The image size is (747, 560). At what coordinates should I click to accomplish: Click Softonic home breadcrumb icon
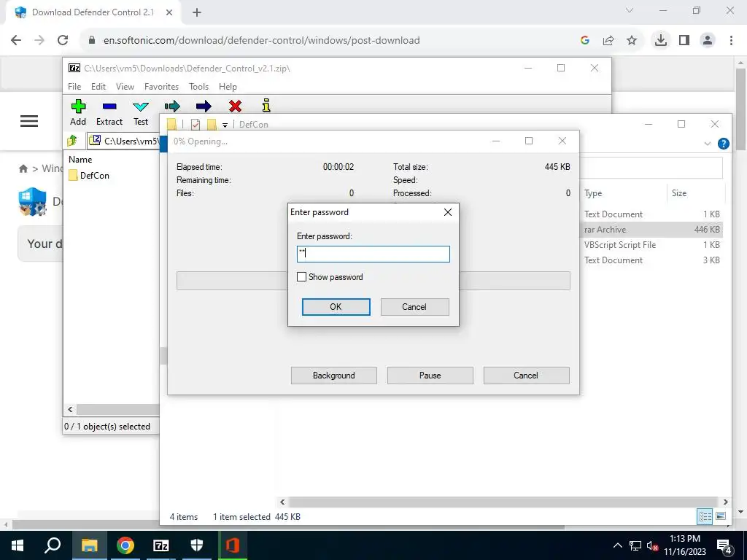23,168
